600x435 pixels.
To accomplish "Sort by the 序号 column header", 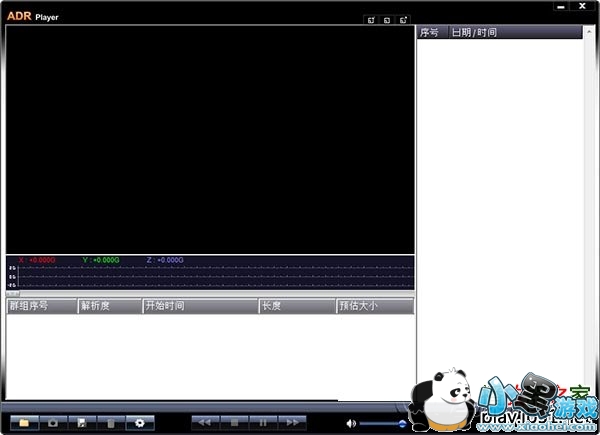I will (433, 33).
